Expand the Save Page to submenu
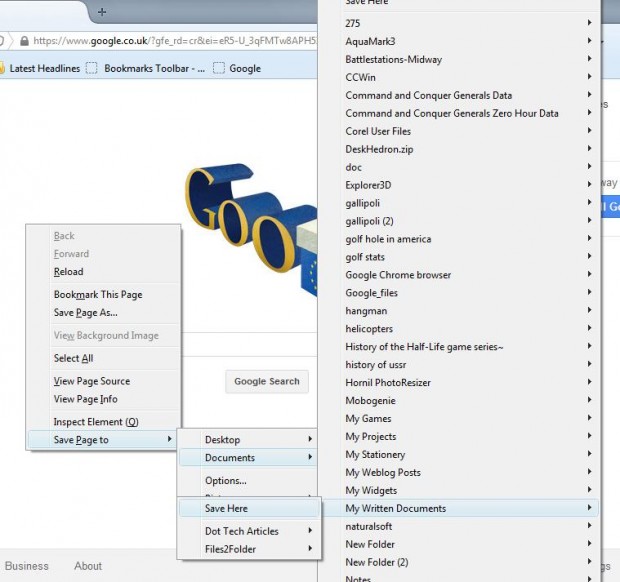 click(x=103, y=440)
